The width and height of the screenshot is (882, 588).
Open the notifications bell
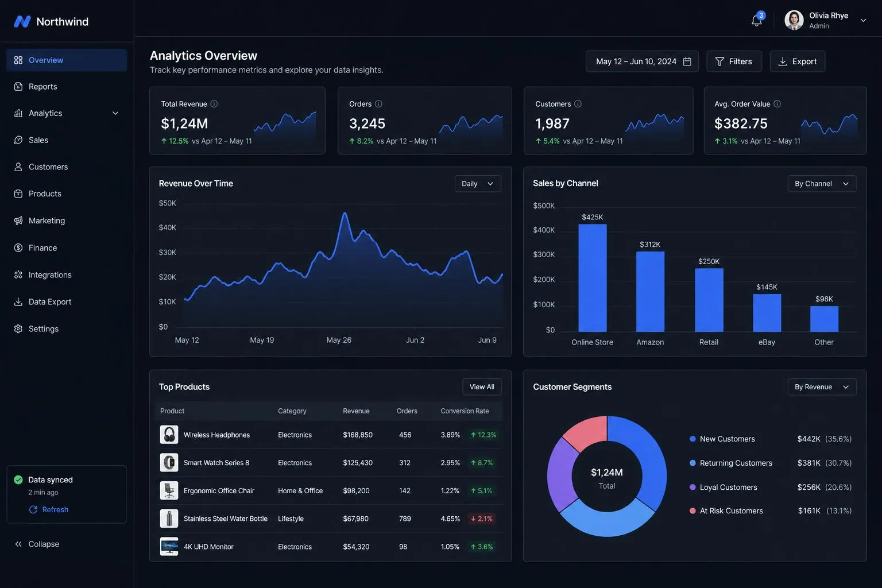[756, 21]
